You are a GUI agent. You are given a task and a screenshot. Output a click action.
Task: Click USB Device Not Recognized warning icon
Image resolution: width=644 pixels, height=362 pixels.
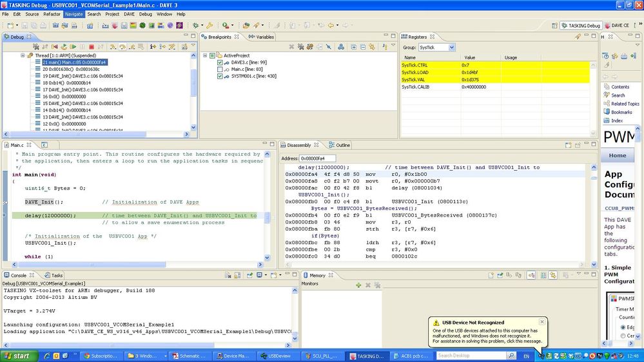(436, 323)
